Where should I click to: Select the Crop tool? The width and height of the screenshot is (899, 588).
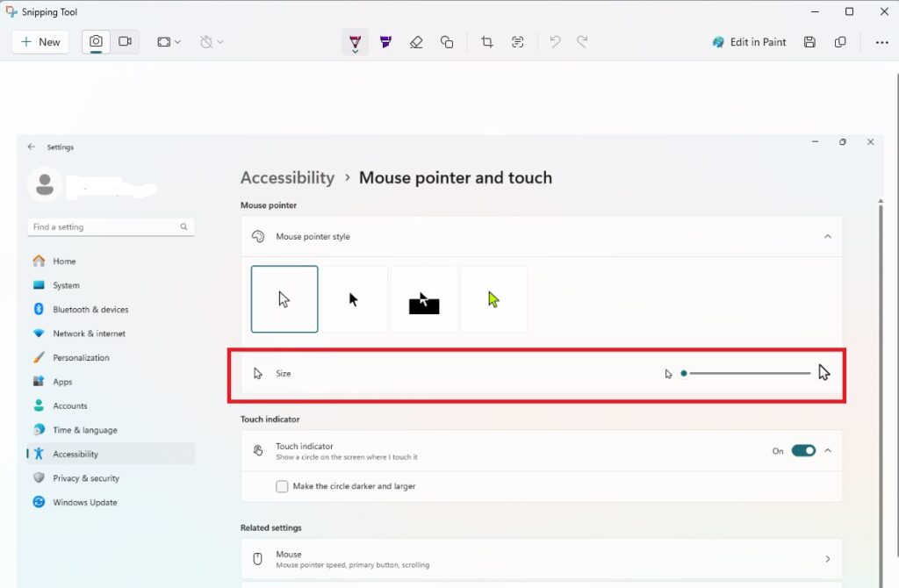click(x=486, y=41)
